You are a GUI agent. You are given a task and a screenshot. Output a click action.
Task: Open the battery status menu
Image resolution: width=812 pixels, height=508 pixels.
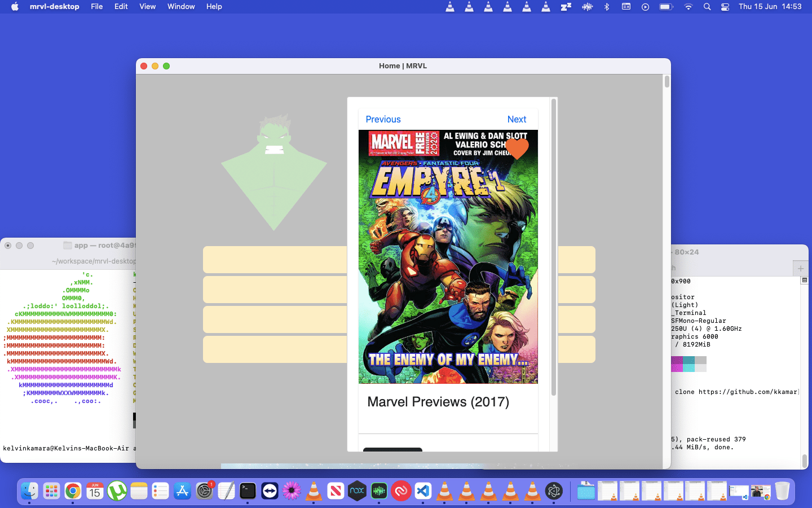coord(666,7)
